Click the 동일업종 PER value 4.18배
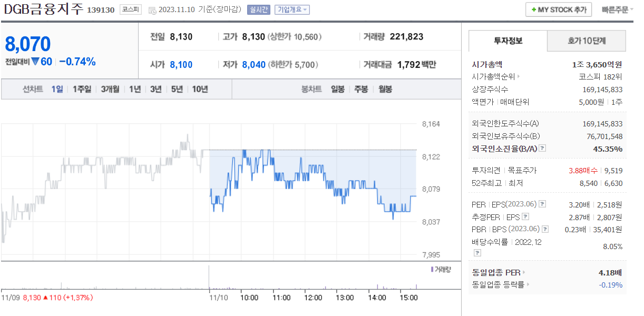644x316 pixels. click(x=610, y=272)
